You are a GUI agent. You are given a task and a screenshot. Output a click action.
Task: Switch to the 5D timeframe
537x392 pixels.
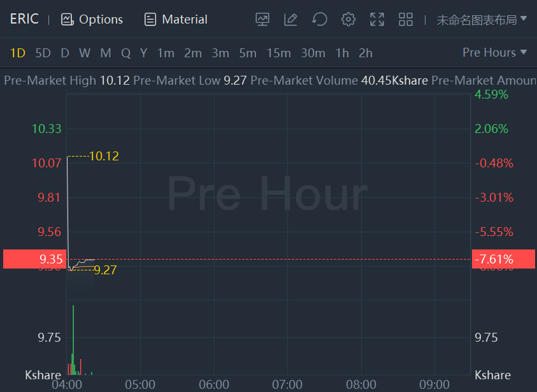[43, 53]
